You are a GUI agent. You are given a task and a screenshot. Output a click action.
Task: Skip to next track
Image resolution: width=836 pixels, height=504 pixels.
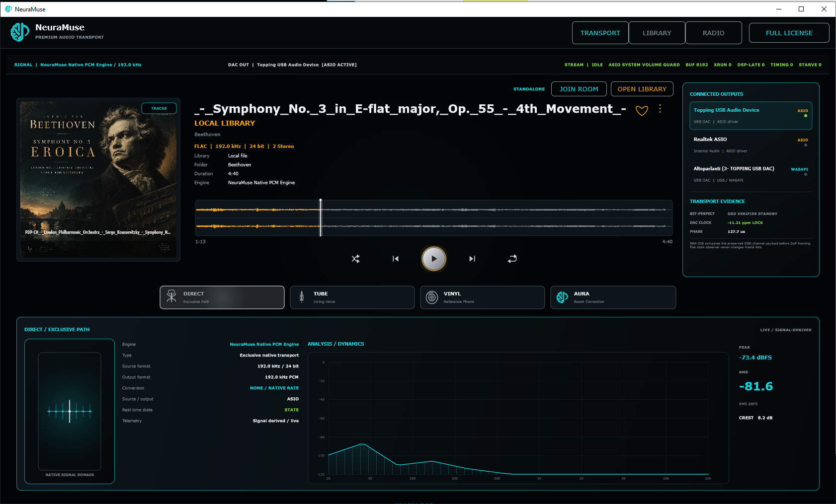(x=472, y=259)
